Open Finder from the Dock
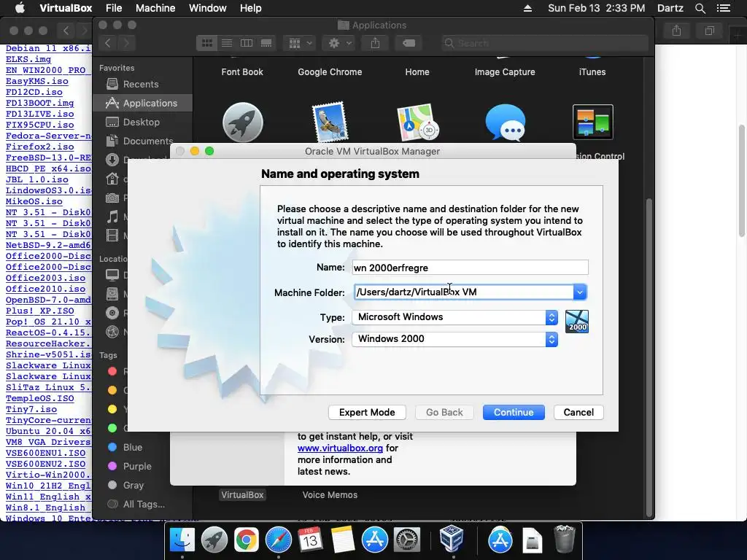 [x=182, y=540]
